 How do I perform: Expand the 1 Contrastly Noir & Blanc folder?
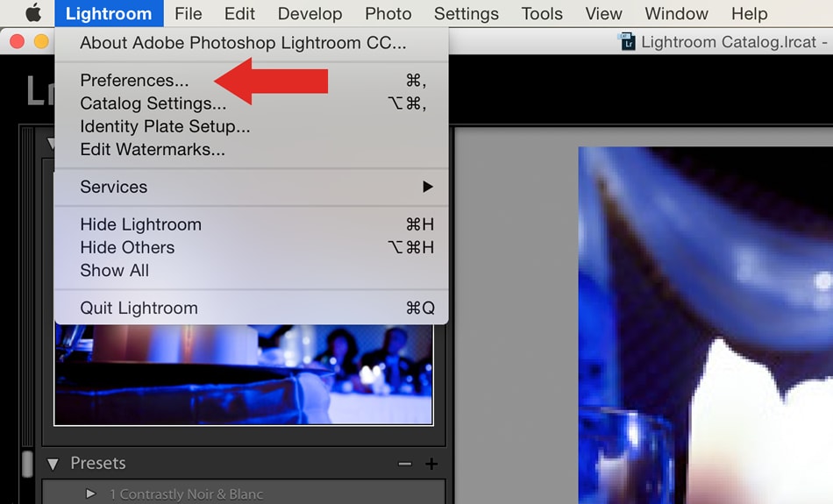point(91,493)
